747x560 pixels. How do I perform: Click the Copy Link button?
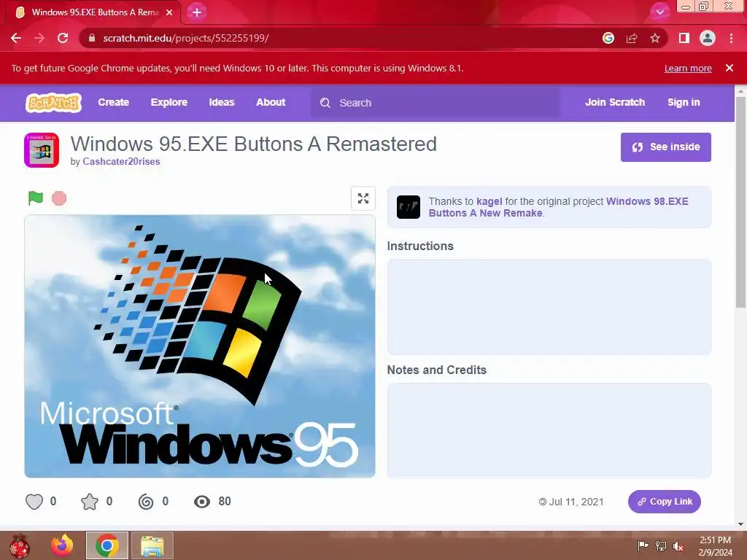click(664, 502)
